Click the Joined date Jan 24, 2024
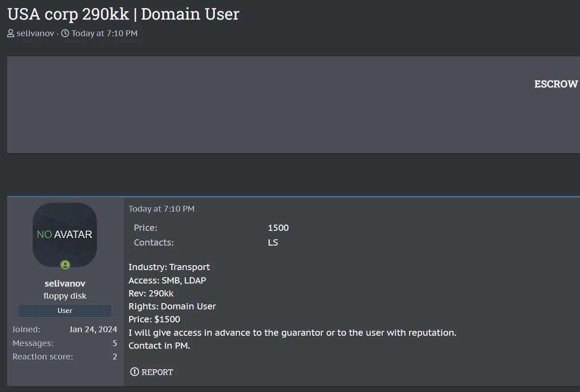The height and width of the screenshot is (392, 580). [93, 329]
